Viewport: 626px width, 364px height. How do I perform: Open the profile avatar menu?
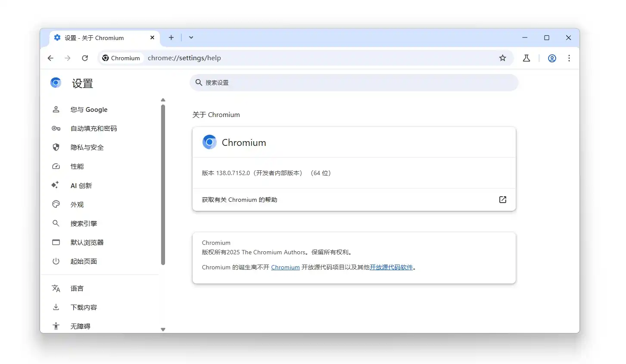(552, 58)
